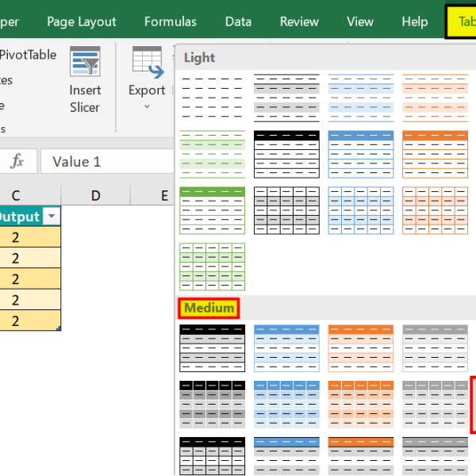Select bottom-row Medium style with orange header

pos(361,456)
